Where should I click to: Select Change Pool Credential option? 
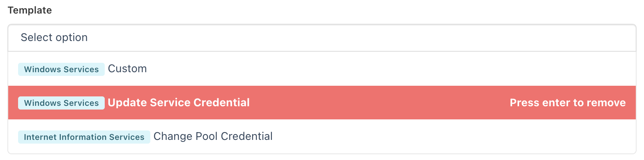(x=322, y=136)
